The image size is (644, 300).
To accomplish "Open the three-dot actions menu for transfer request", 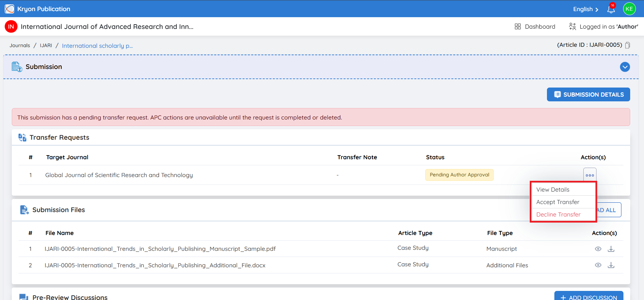I will click(x=590, y=175).
